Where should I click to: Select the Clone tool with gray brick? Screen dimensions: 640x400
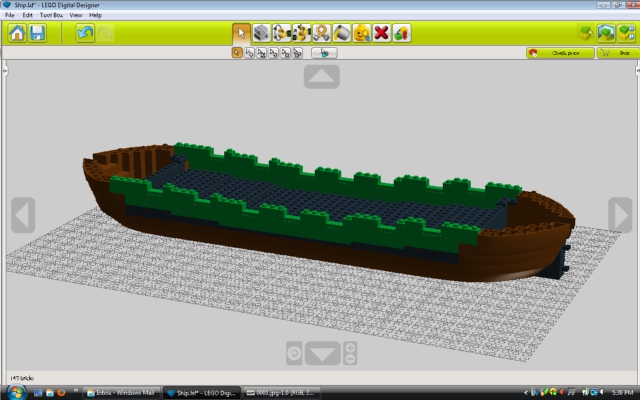(262, 33)
